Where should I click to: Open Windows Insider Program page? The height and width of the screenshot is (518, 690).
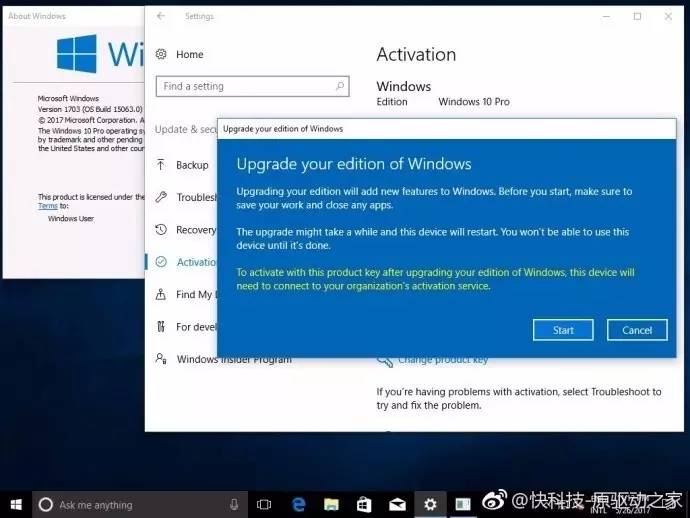pyautogui.click(x=234, y=359)
